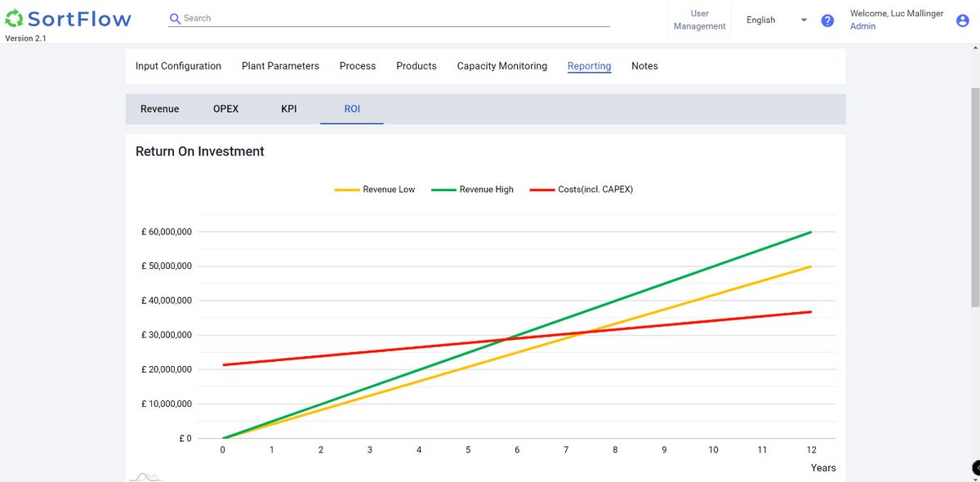980x482 pixels.
Task: Click the user profile avatar icon
Action: pos(961,20)
